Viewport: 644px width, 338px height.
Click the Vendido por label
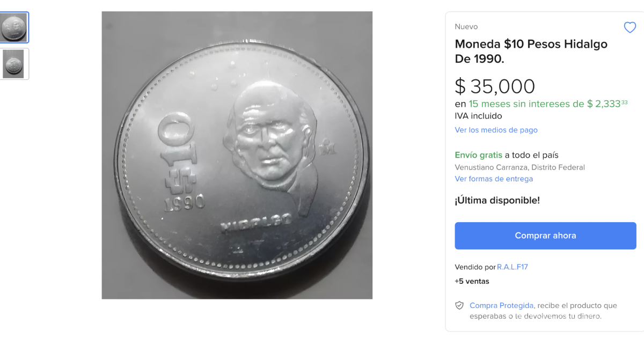click(x=475, y=267)
